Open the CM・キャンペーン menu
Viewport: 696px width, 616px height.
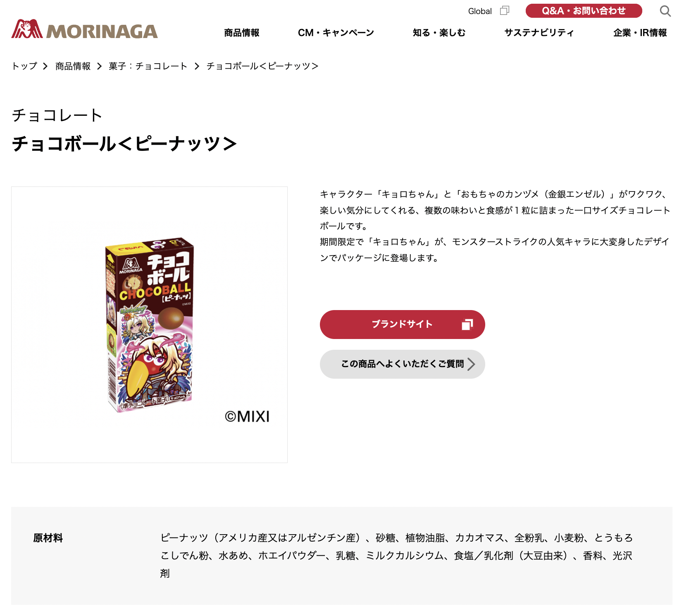click(336, 33)
